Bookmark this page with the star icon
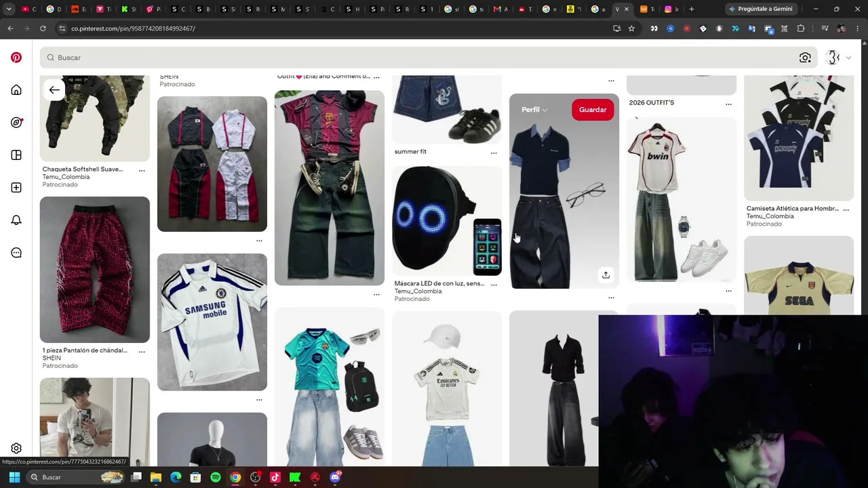Image resolution: width=868 pixels, height=488 pixels. coord(631,28)
